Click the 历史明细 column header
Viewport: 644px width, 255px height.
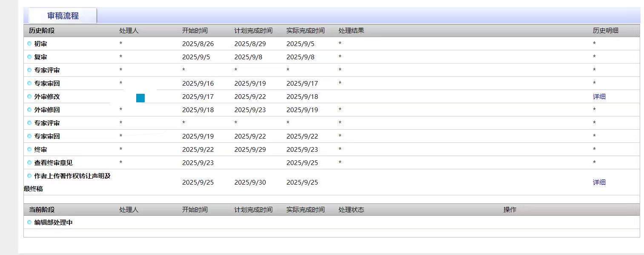605,31
